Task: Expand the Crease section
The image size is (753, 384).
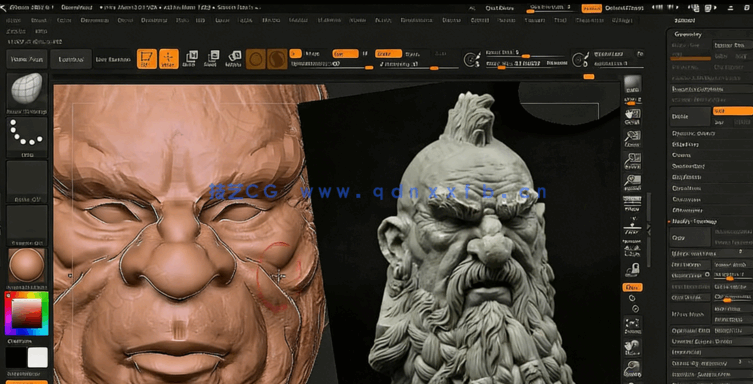Action: click(x=681, y=156)
